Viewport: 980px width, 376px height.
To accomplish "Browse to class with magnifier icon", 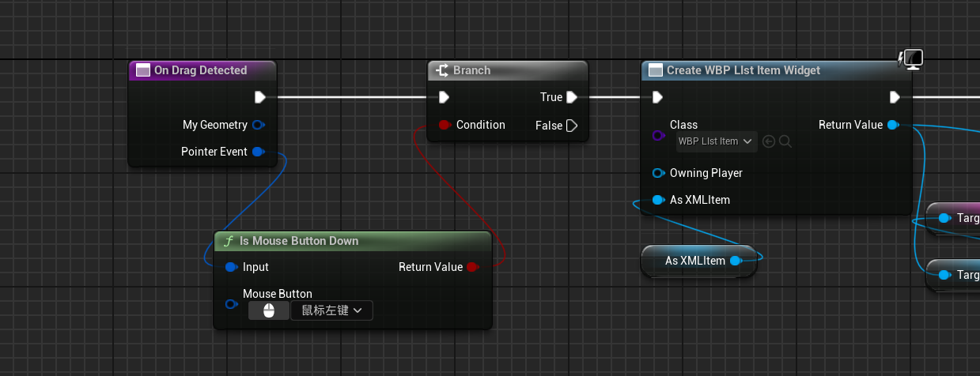I will pos(785,141).
